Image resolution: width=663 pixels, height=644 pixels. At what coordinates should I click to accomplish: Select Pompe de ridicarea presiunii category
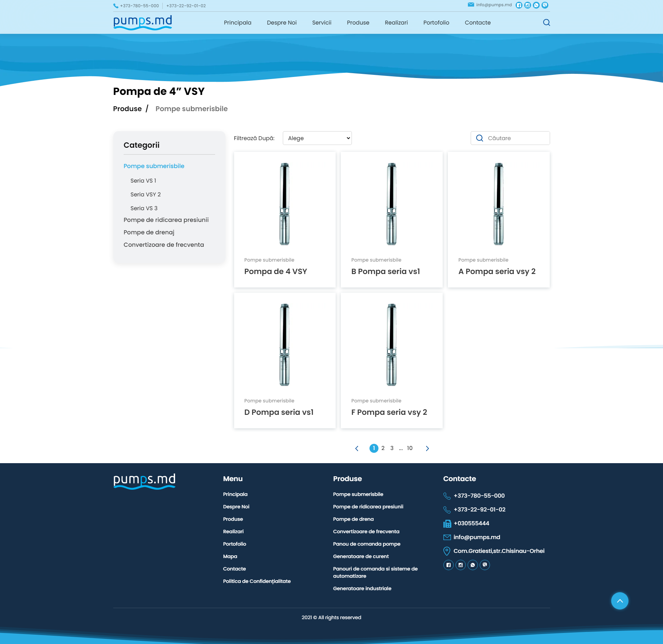pos(166,220)
